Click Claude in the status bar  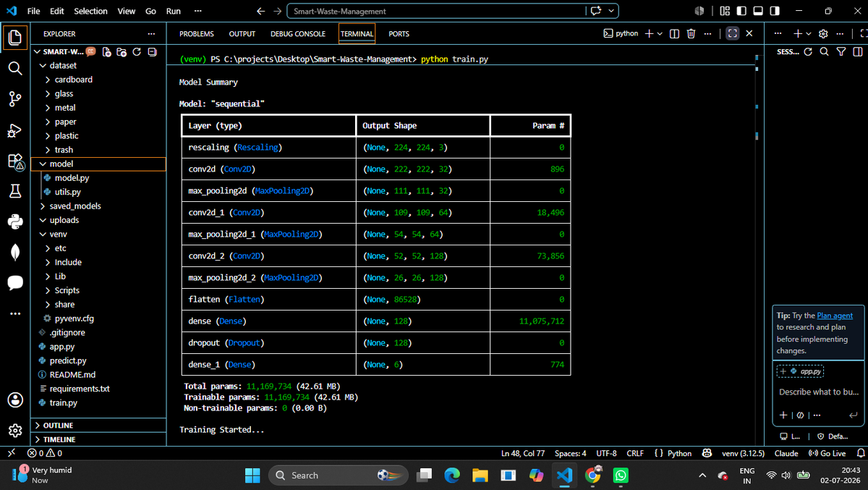point(786,453)
